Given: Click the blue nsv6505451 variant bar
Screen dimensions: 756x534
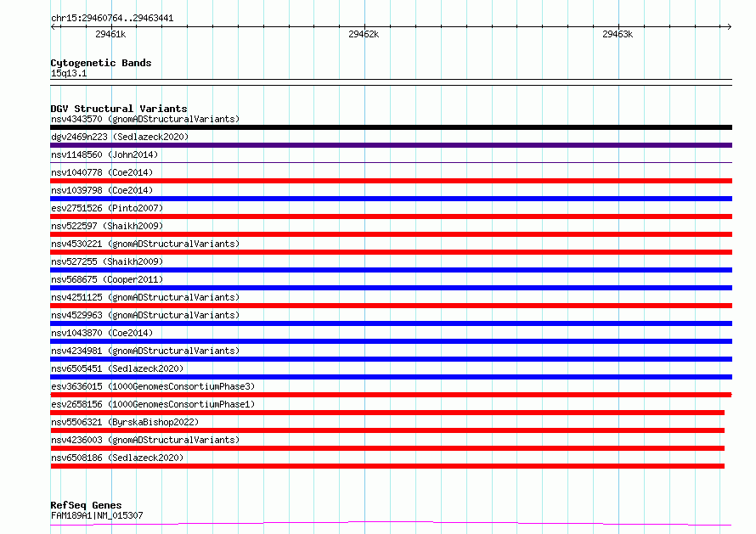Looking at the screenshot, I should click(391, 377).
